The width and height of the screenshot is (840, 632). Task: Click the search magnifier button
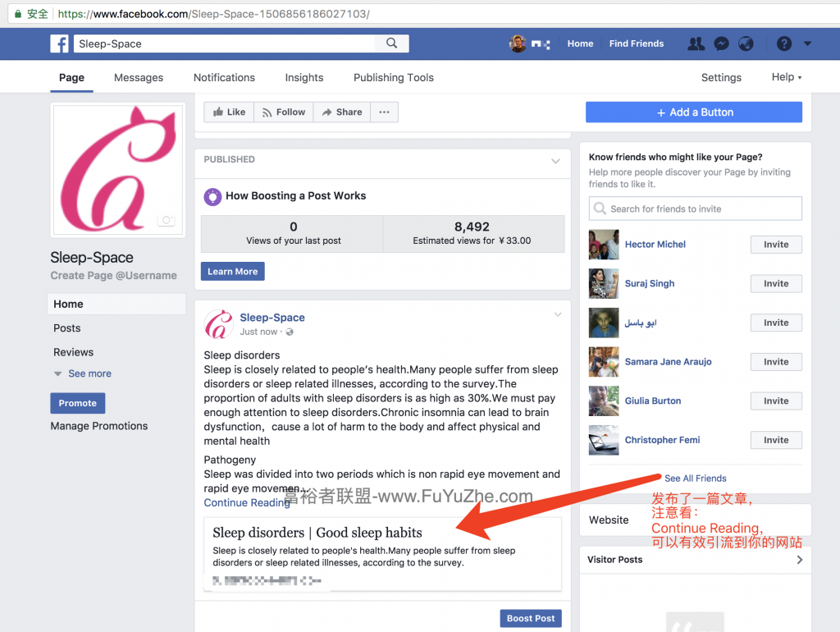pyautogui.click(x=391, y=44)
